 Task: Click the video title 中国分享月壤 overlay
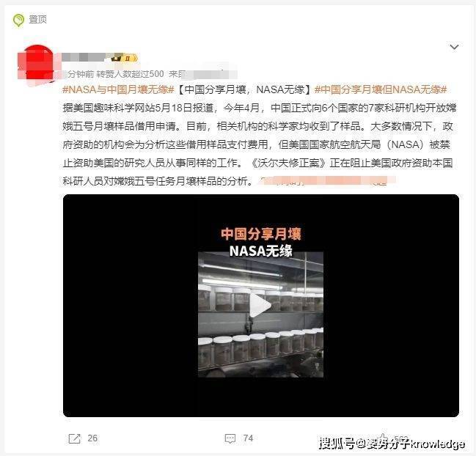click(261, 234)
